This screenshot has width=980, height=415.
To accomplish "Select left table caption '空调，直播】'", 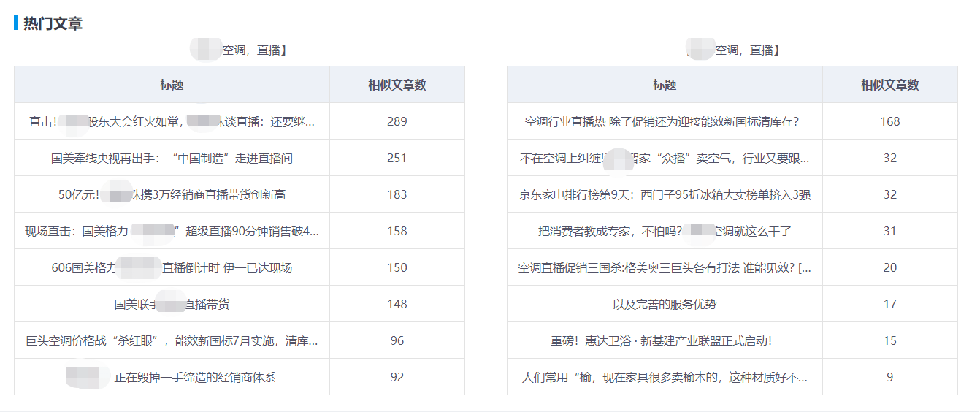I will (255, 50).
